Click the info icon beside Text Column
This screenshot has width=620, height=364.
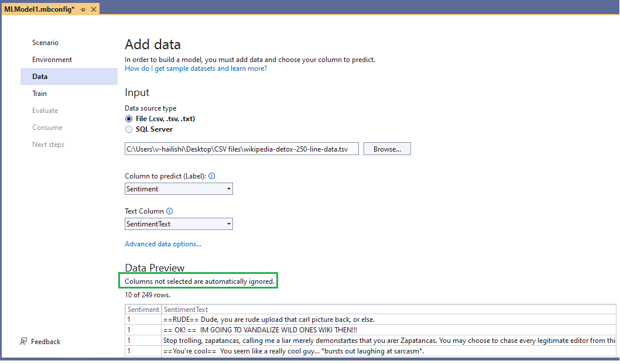[x=168, y=211]
